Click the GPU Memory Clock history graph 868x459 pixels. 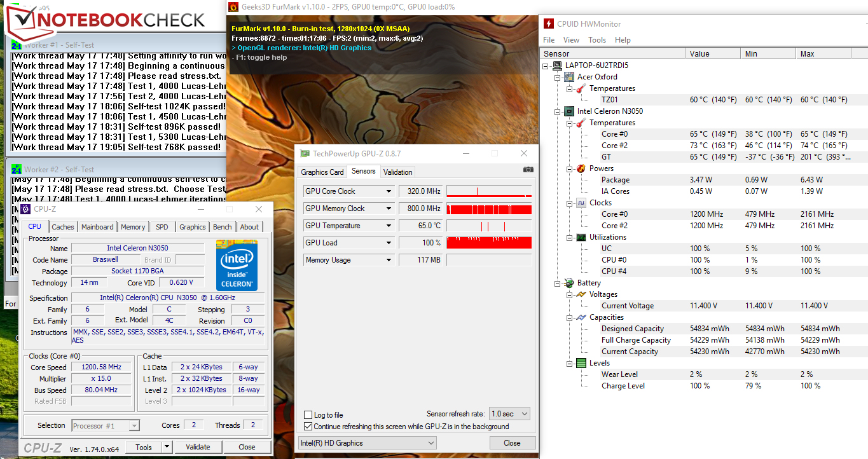click(489, 209)
